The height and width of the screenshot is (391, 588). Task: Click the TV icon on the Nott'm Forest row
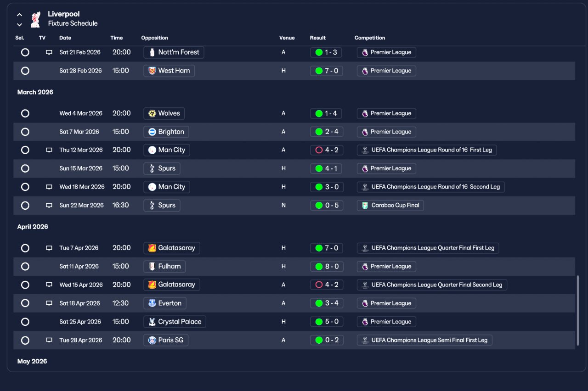[49, 52]
